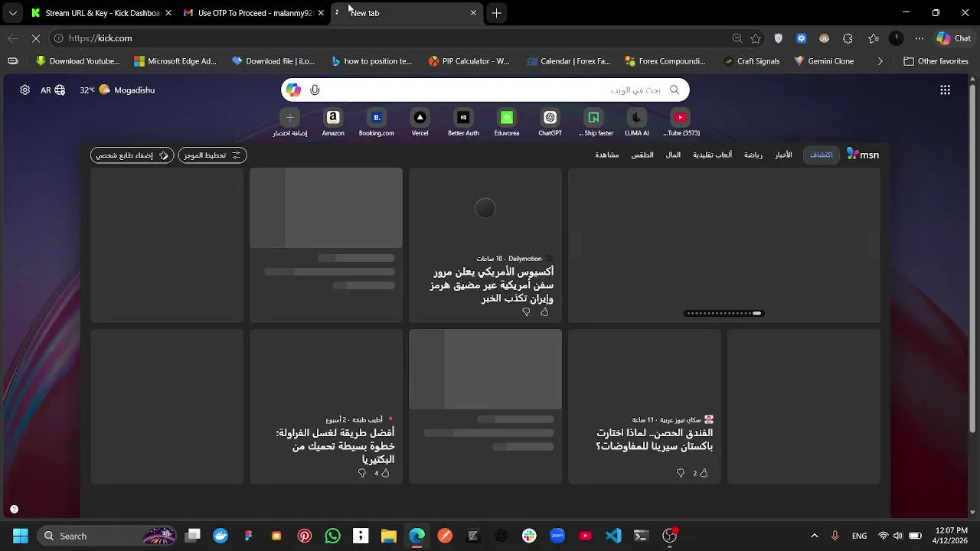980x551 pixels.
Task: Click the Copilot icon in search box
Action: pyautogui.click(x=293, y=90)
